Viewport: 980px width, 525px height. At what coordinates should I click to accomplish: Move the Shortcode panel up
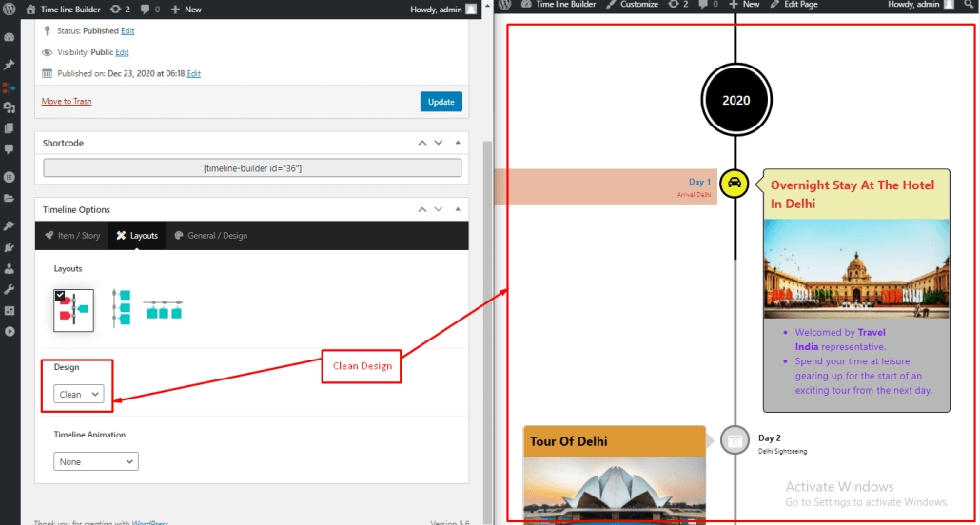click(422, 143)
